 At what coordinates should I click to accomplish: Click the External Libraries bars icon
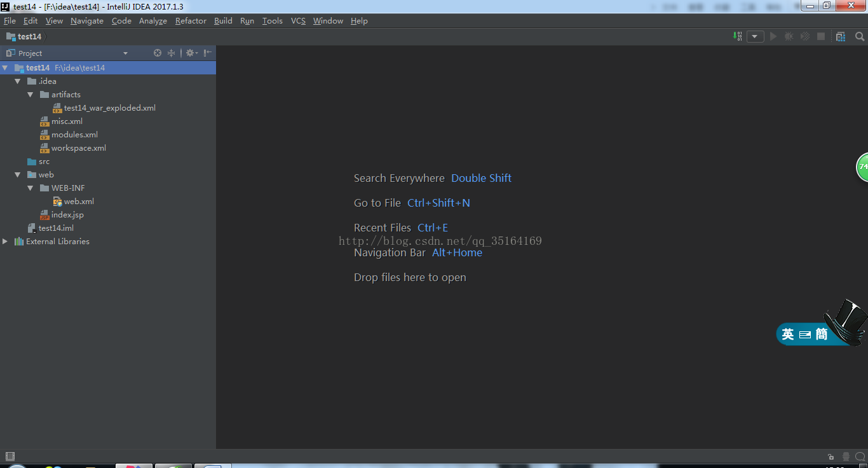pyautogui.click(x=19, y=241)
